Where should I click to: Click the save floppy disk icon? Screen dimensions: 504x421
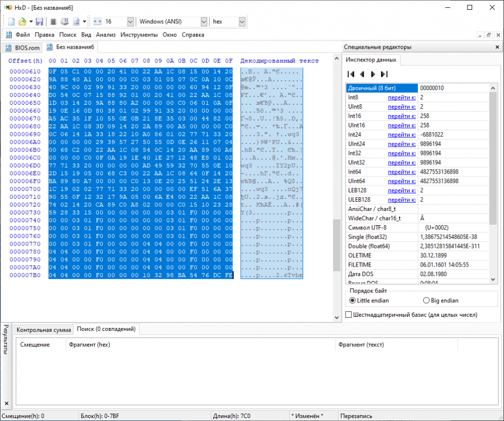[x=39, y=22]
